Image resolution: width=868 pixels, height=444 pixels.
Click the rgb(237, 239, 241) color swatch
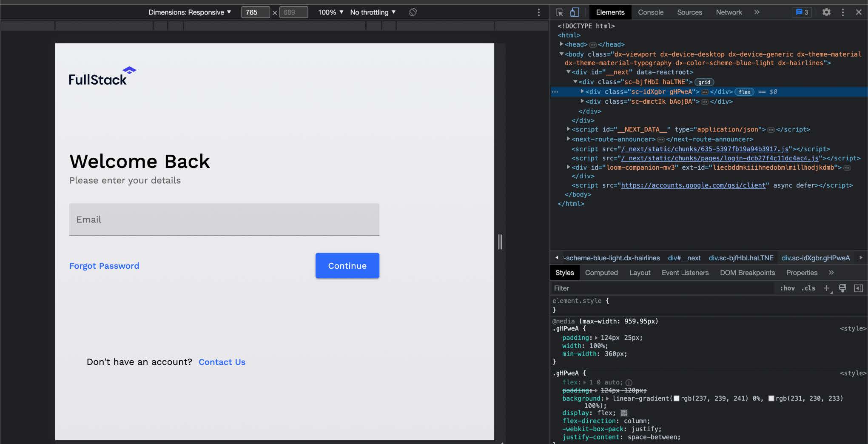tap(676, 398)
